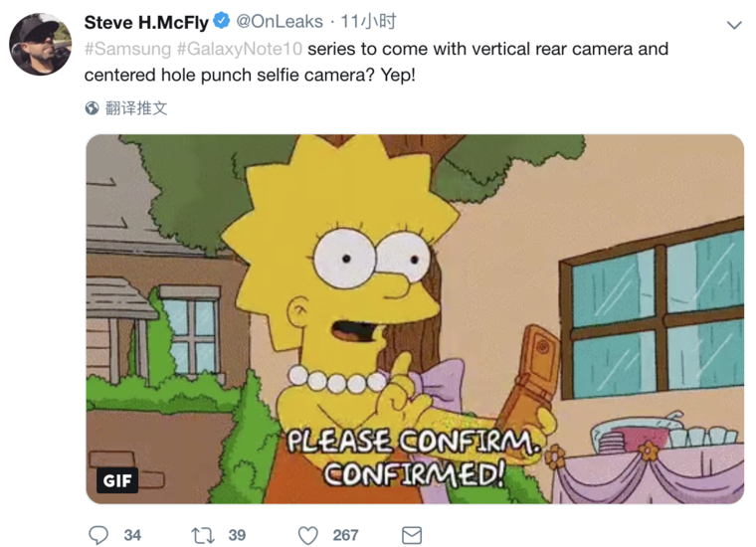
Task: Click the blue verified badge icon
Action: coord(221,21)
